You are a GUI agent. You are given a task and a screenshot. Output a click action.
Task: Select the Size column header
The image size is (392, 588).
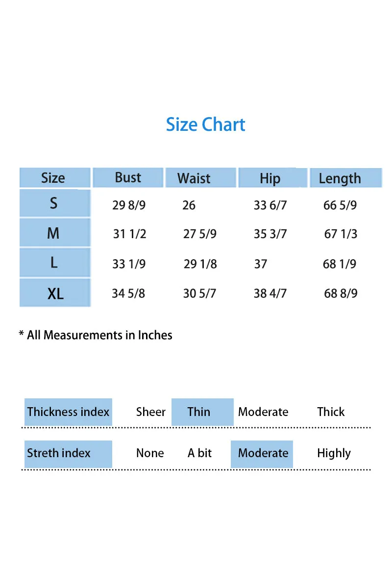[55, 178]
